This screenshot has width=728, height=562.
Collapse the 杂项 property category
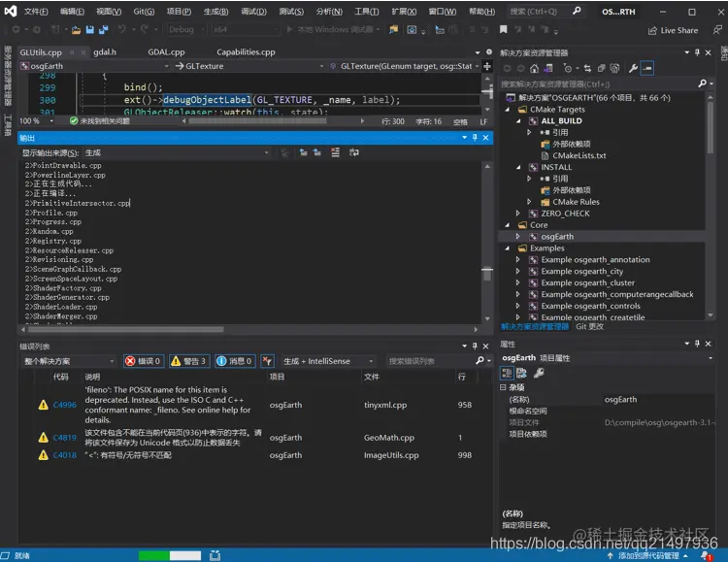(503, 387)
